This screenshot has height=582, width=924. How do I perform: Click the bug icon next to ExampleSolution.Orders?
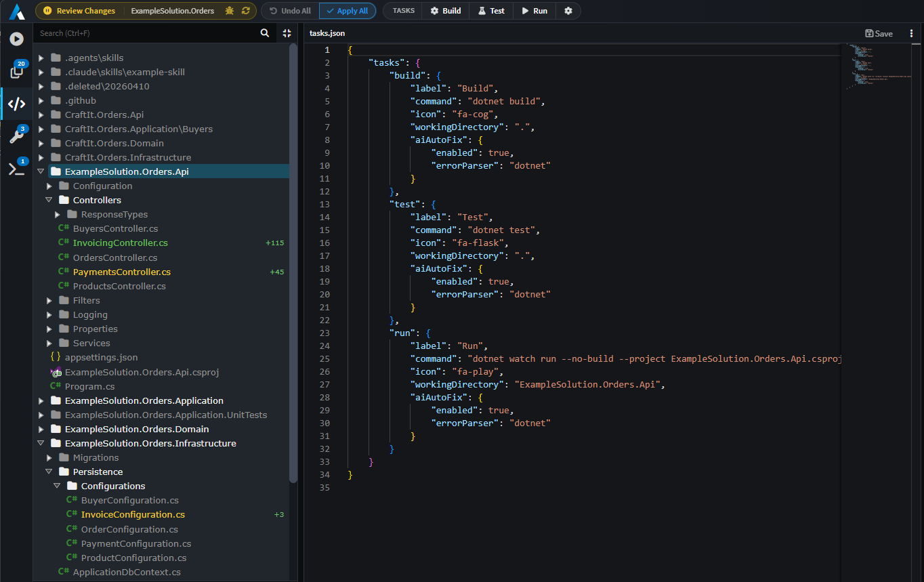pyautogui.click(x=230, y=11)
